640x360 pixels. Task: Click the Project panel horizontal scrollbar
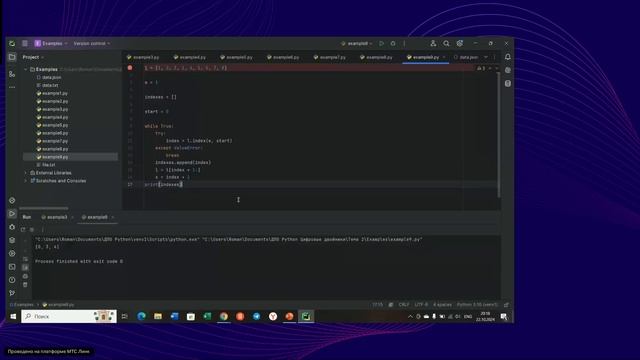[x=44, y=208]
